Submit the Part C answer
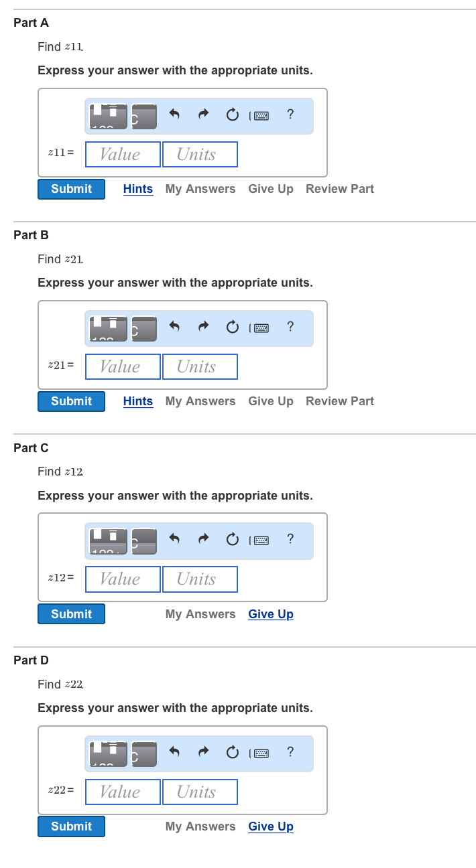The image size is (476, 868). 71,614
